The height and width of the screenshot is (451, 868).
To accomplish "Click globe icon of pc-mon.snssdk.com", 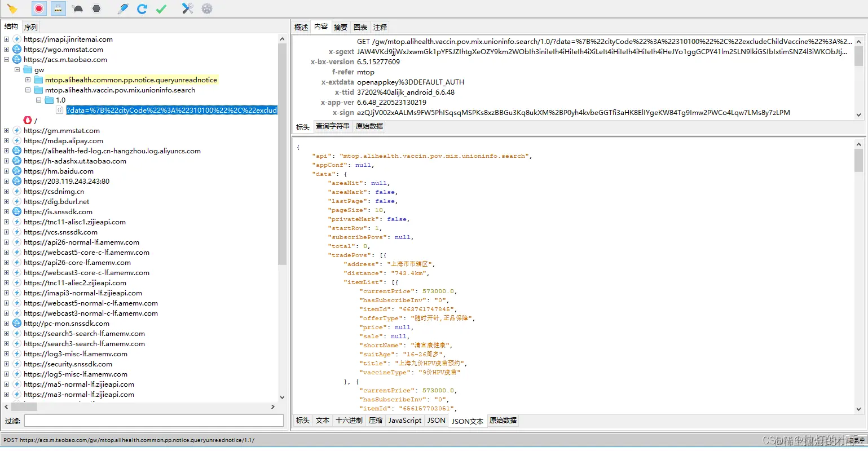I will 17,324.
